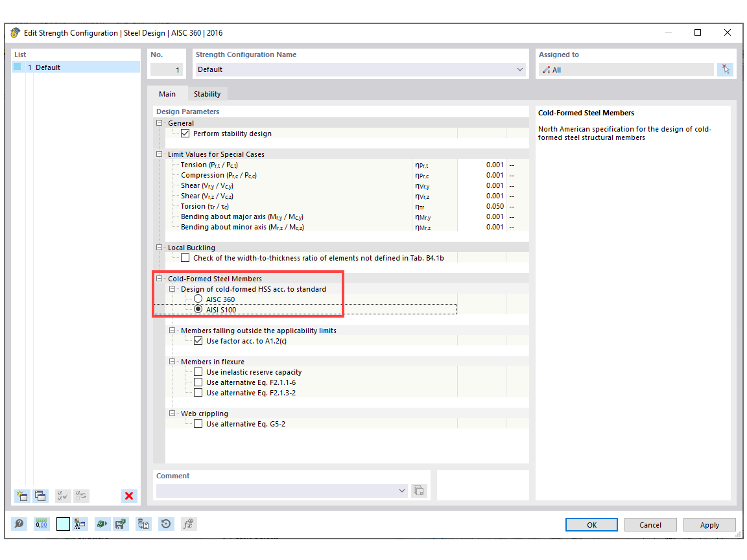The width and height of the screenshot is (747, 560).
Task: Collapse the Cold-Formed Steel Members section
Action: pyautogui.click(x=160, y=279)
